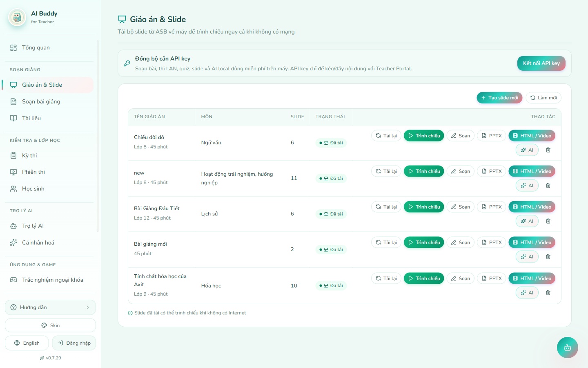Click the AI Buddy owl logo
Image resolution: width=588 pixels, height=368 pixels.
[17, 18]
